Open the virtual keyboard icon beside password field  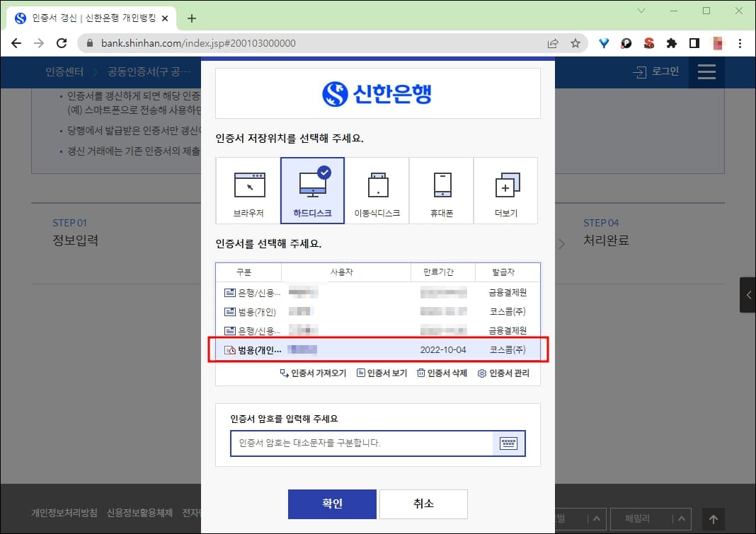tap(509, 443)
